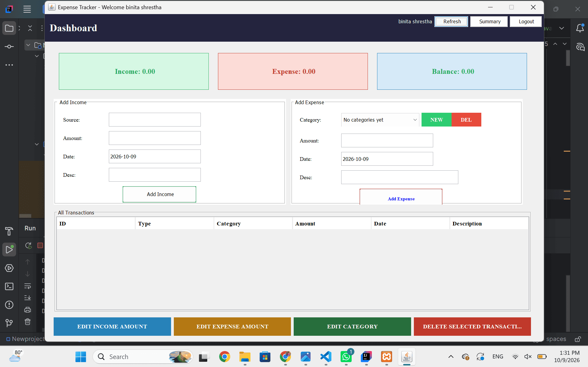The height and width of the screenshot is (367, 588).
Task: Clear console with the trash icon
Action: [28, 322]
